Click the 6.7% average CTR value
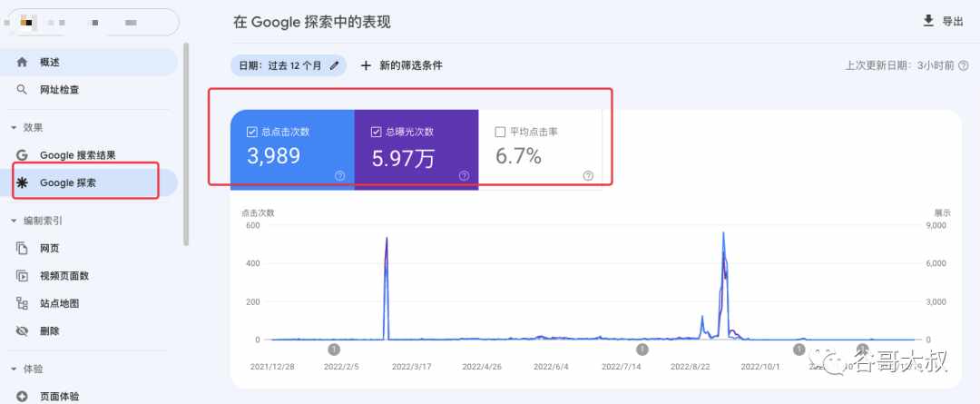980x404 pixels. click(518, 156)
